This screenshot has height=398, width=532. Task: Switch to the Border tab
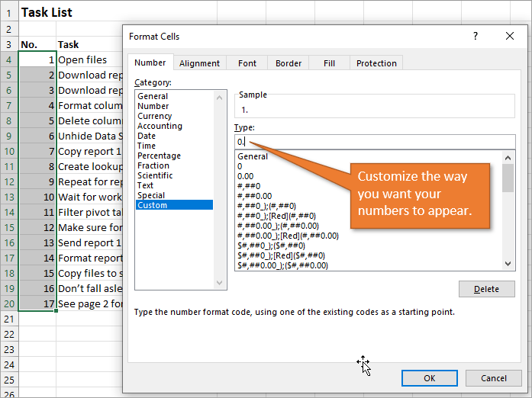click(x=289, y=63)
